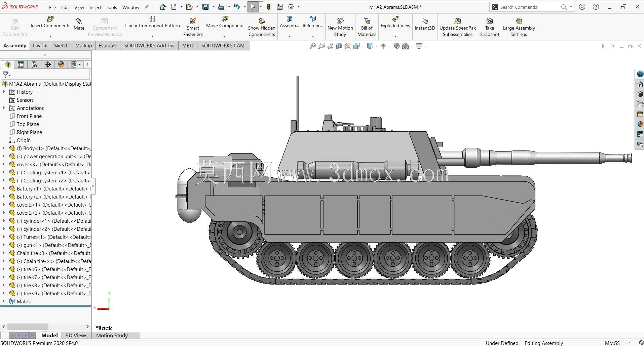Open the DimXpertManager crosshair tab
The width and height of the screenshot is (644, 346).
[x=48, y=64]
